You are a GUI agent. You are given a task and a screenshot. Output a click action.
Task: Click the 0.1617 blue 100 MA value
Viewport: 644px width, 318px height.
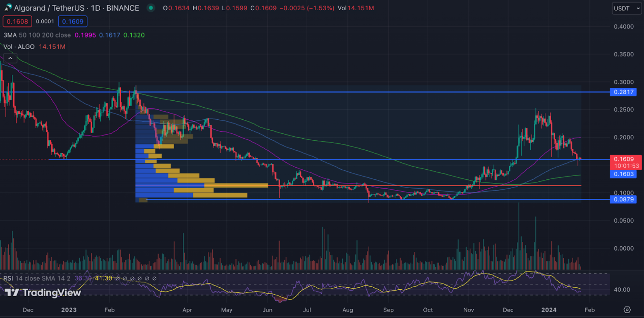(x=110, y=35)
